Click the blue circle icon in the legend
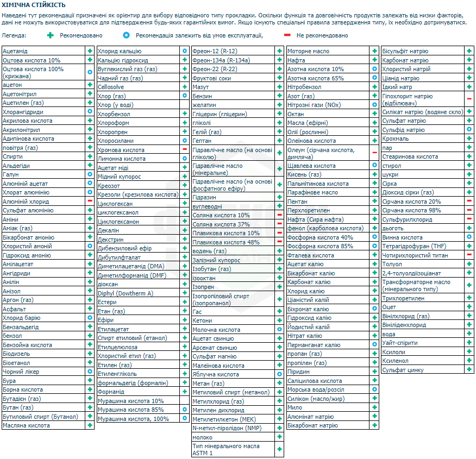The height and width of the screenshot is (459, 476). pyautogui.click(x=126, y=35)
